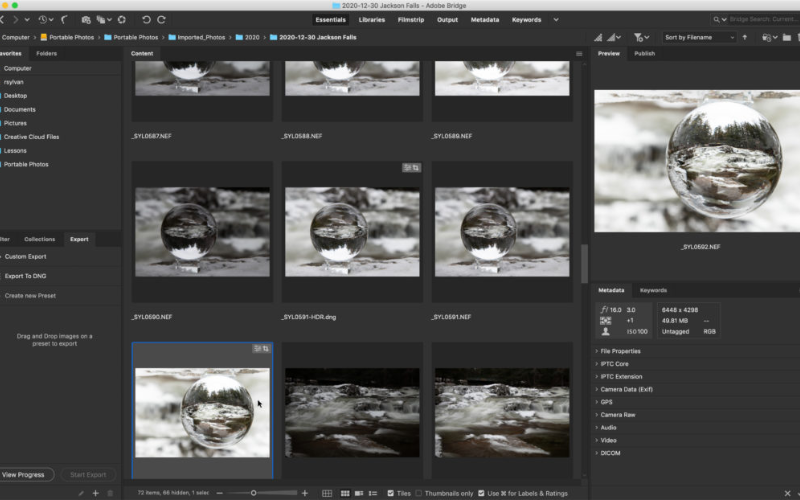Add new export preset with plus icon
This screenshot has width=800, height=500.
tap(95, 493)
